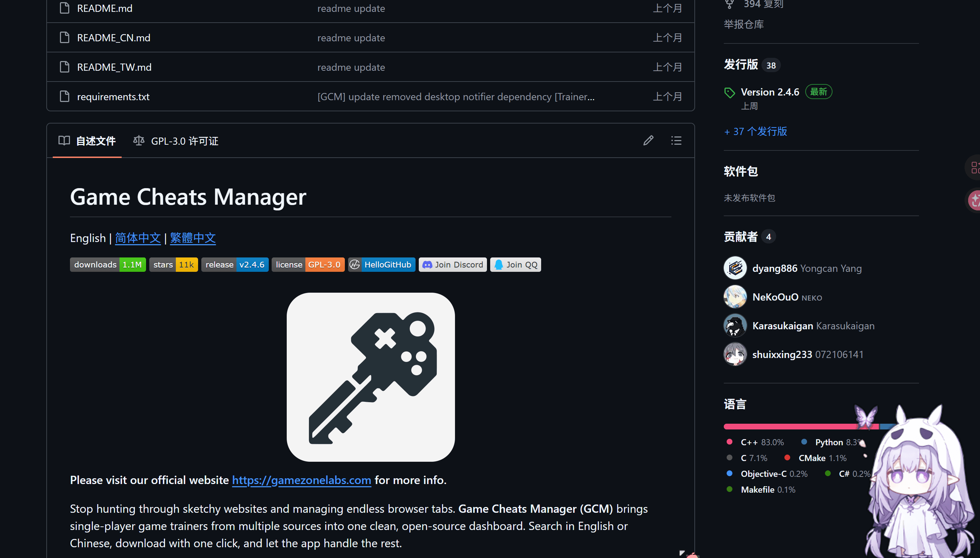Image resolution: width=980 pixels, height=558 pixels.
Task: Open README.md file
Action: point(104,8)
